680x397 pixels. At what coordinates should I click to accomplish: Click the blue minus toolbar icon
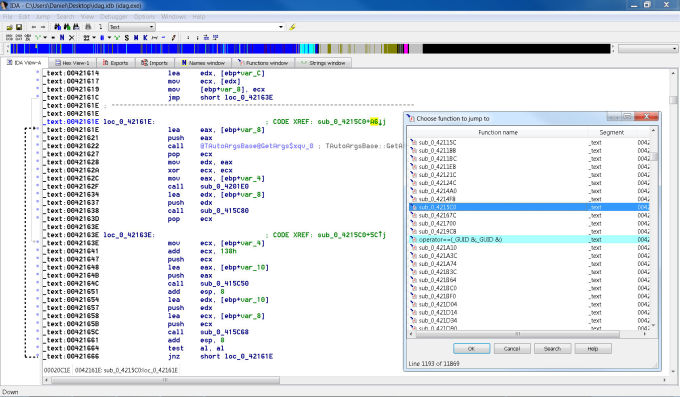pos(163,38)
